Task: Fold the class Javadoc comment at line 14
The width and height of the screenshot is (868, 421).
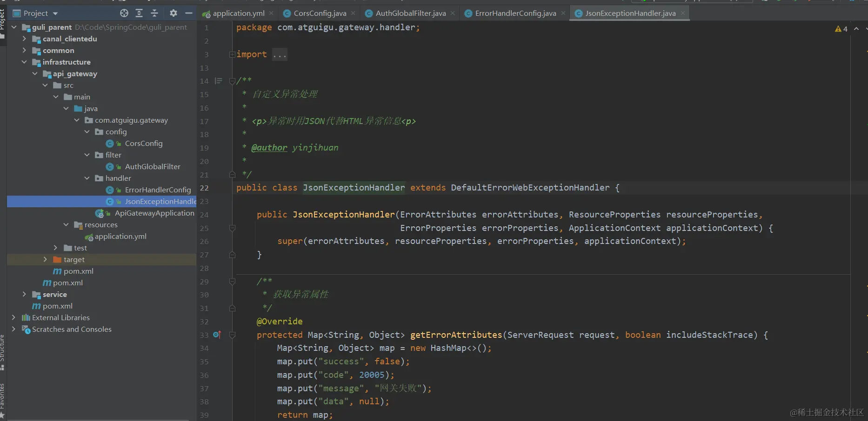Action: 232,81
